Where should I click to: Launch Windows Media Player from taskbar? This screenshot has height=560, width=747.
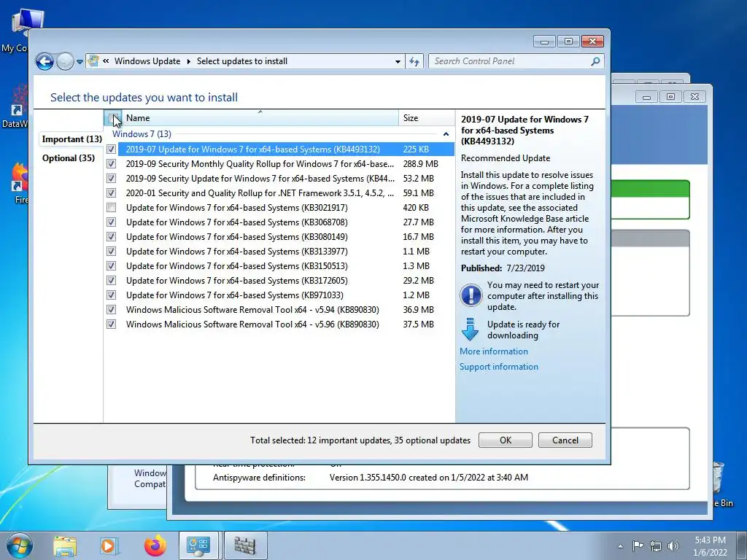pyautogui.click(x=109, y=545)
